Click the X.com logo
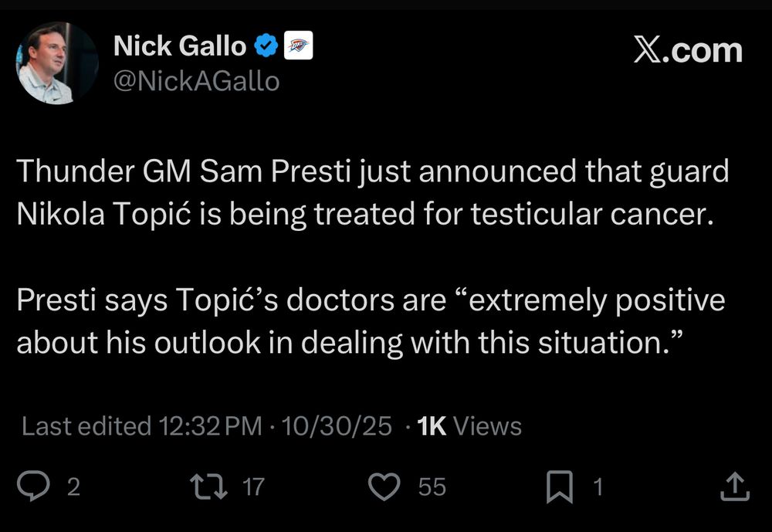772x532 pixels. [688, 50]
